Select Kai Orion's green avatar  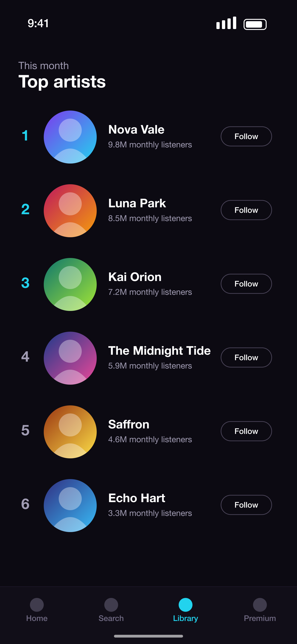[70, 284]
